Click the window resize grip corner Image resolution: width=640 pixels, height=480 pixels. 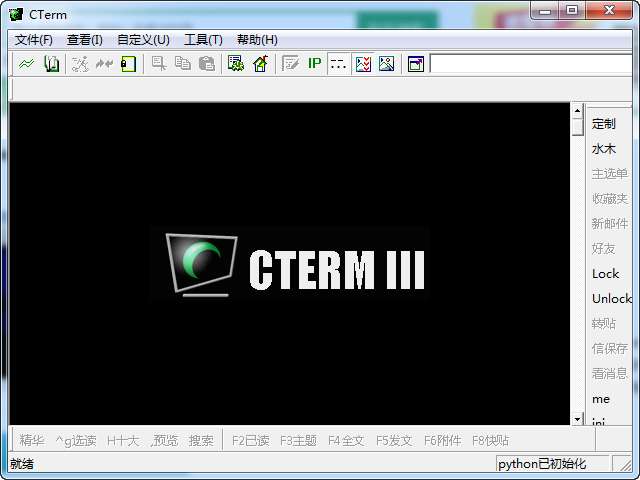[624, 464]
